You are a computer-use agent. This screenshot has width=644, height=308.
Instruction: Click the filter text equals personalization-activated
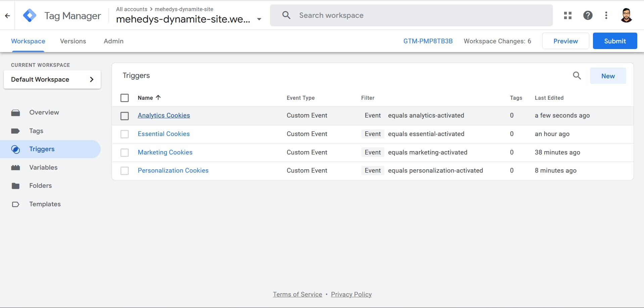(x=435, y=170)
